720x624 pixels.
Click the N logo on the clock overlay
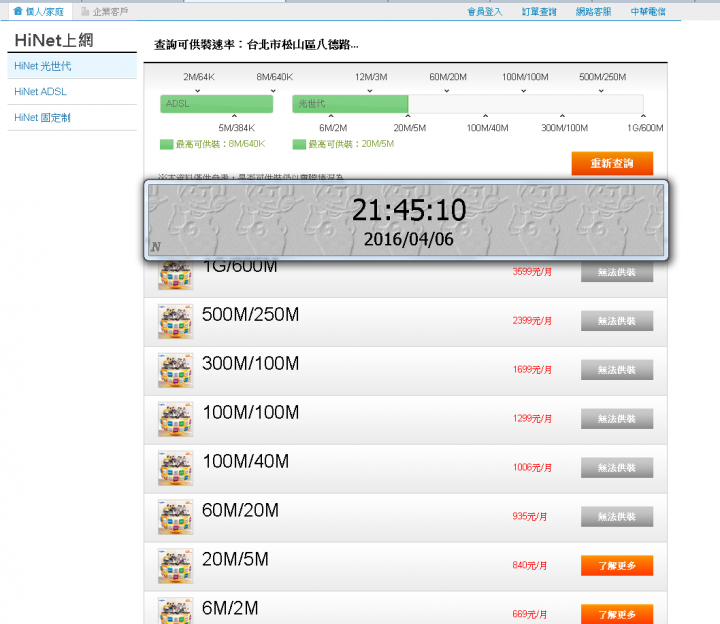[x=156, y=247]
